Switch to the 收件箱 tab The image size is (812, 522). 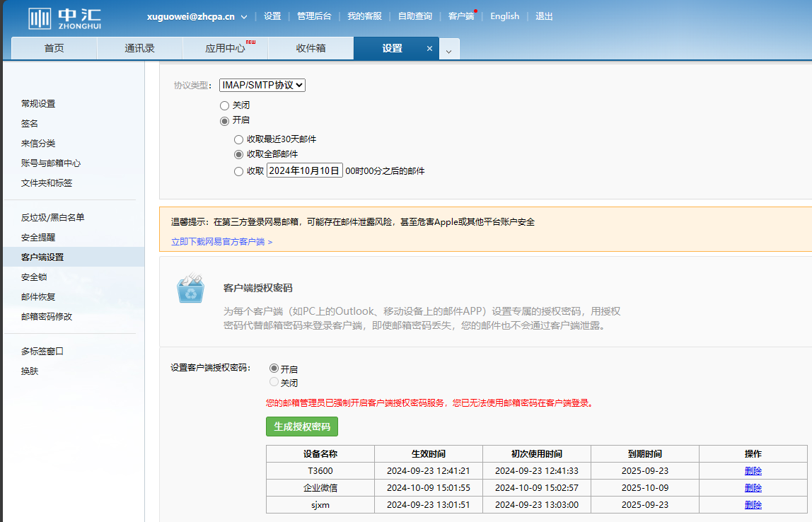[x=311, y=48]
